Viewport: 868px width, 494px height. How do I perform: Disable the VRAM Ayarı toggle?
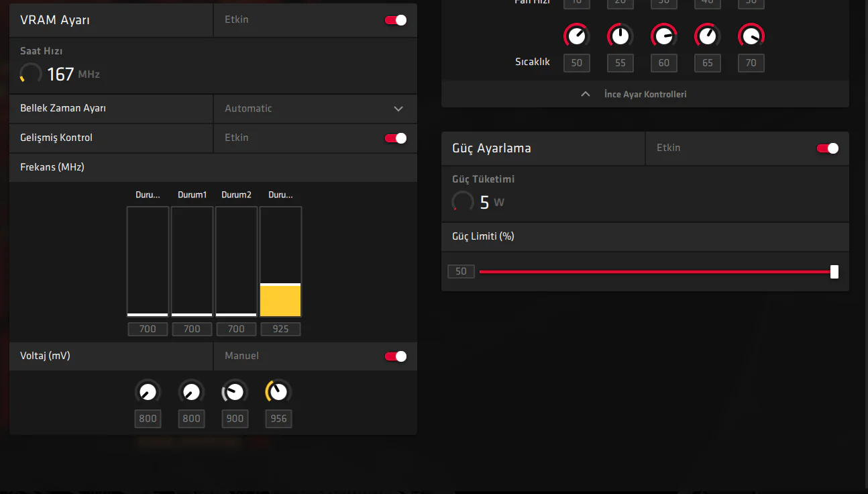coord(395,20)
